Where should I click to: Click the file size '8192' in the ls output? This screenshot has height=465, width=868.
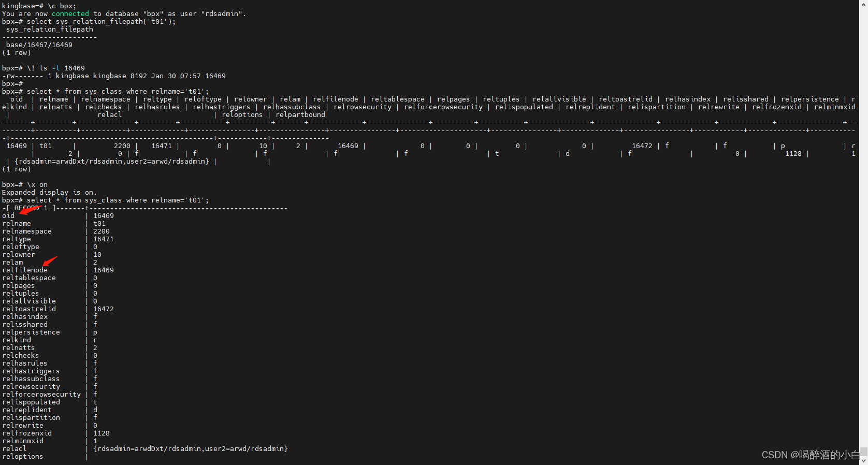point(139,76)
